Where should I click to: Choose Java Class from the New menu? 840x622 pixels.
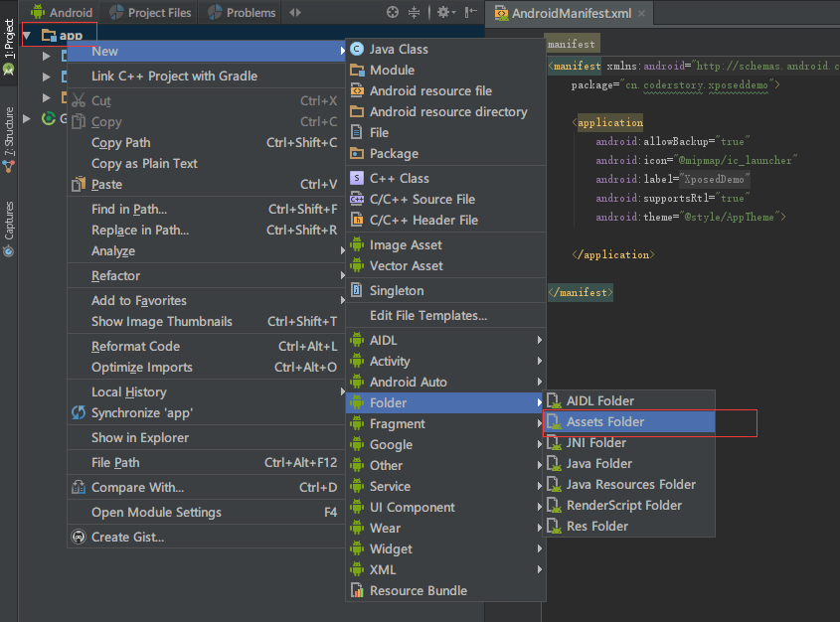pyautogui.click(x=399, y=49)
